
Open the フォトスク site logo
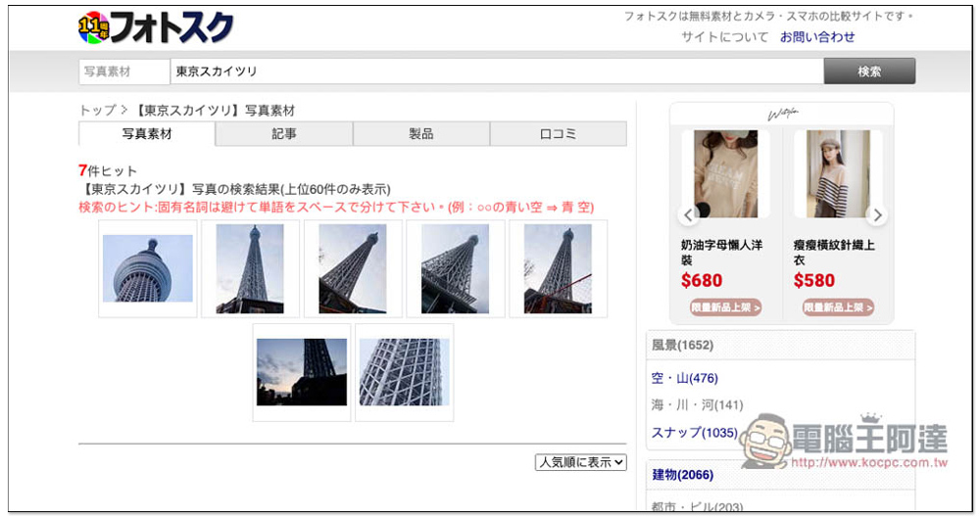click(x=156, y=27)
